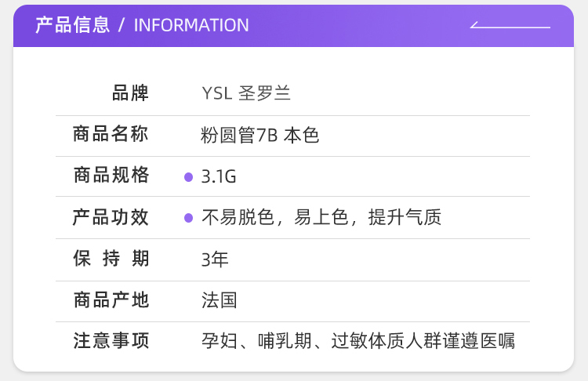Click the 注意事项 row label
Viewport: 588px width, 381px height.
pos(111,341)
